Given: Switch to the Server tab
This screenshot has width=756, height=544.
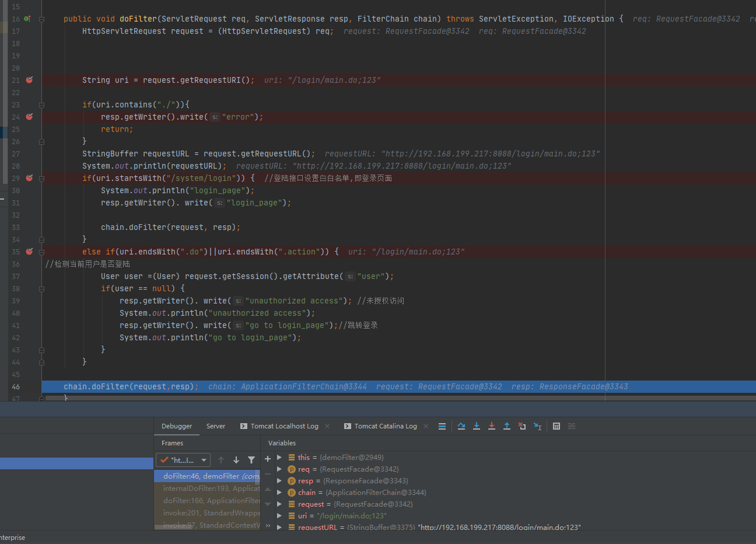Looking at the screenshot, I should coord(215,426).
